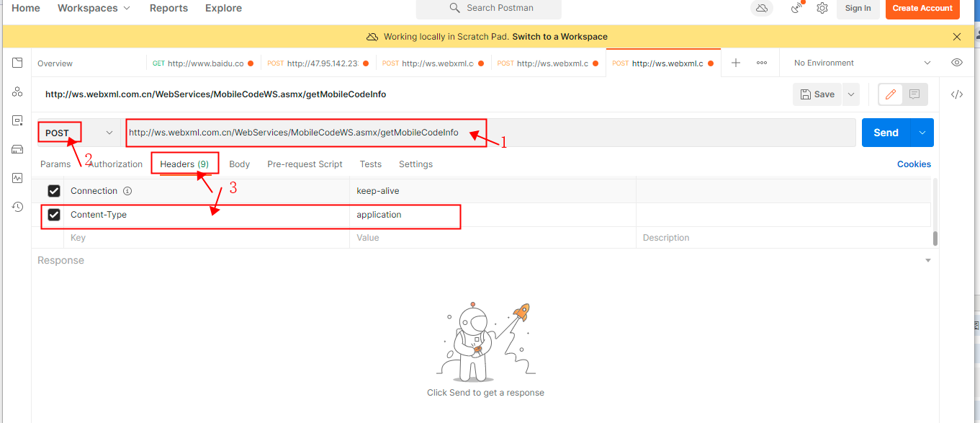Click the new header Key field
The image size is (980, 423).
[x=207, y=238]
